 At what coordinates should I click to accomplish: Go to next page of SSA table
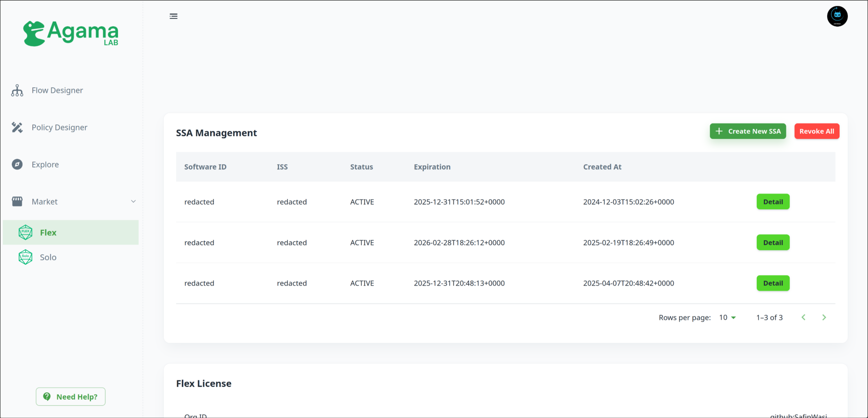[x=824, y=317]
